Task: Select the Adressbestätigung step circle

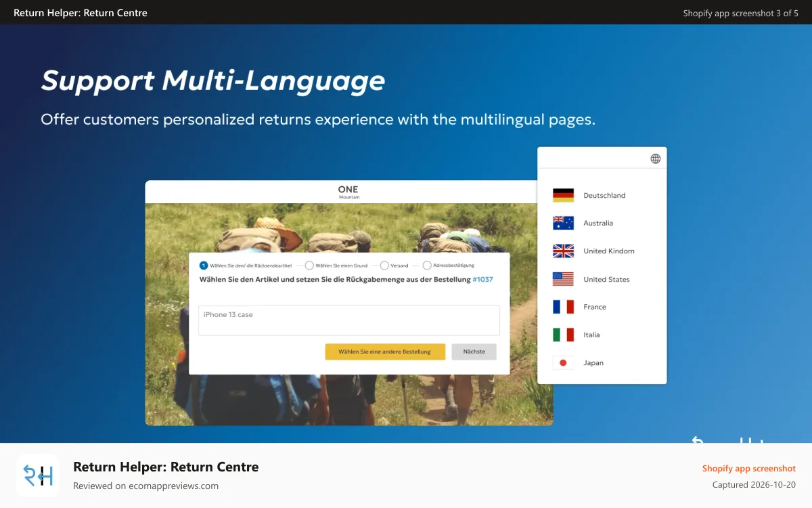Action: click(x=427, y=266)
